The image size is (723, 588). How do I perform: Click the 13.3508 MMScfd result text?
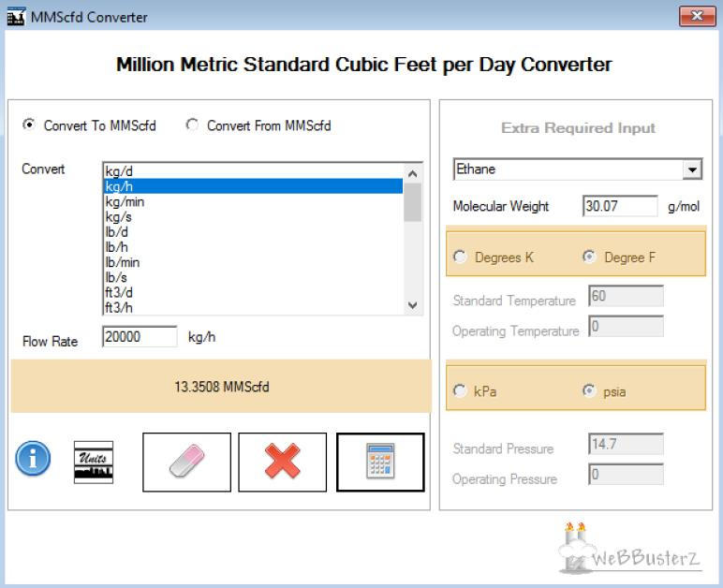coord(222,386)
